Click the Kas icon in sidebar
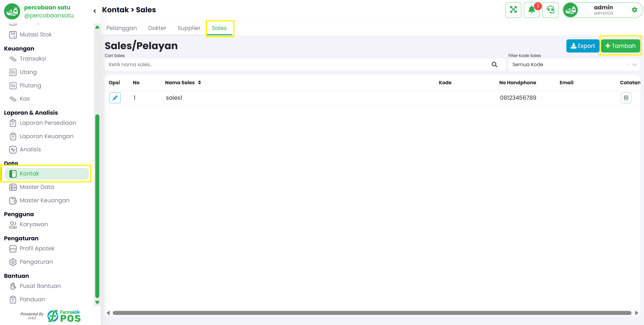 click(13, 99)
